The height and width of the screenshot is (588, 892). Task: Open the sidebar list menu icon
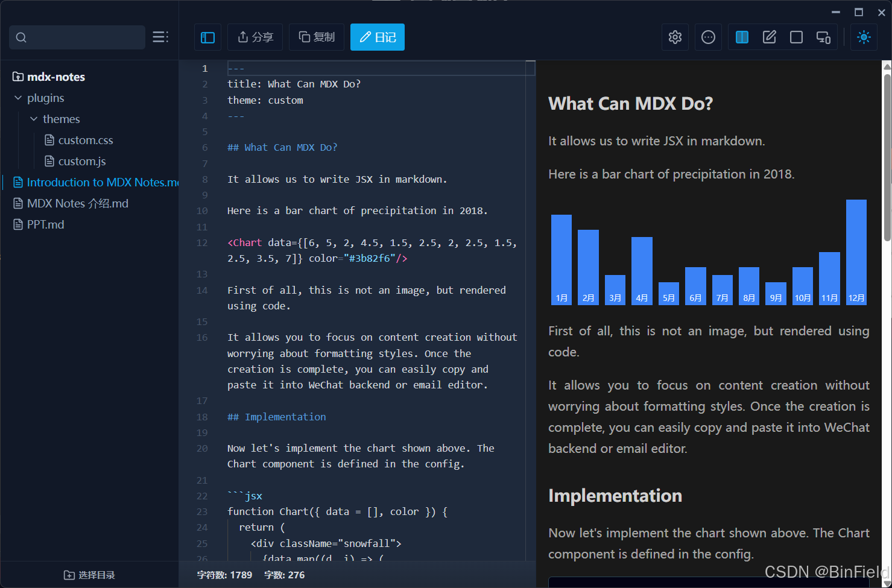[160, 37]
